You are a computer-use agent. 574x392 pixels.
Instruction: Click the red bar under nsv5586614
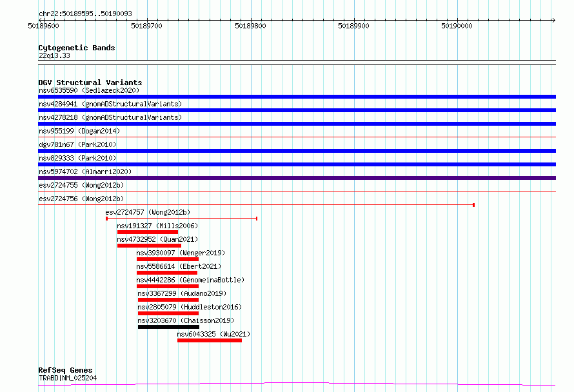[167, 273]
